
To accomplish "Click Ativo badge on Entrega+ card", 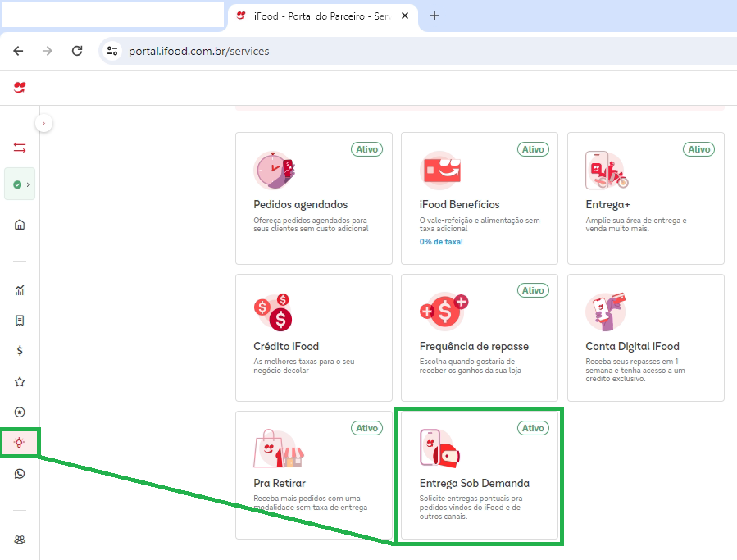I will click(x=699, y=149).
